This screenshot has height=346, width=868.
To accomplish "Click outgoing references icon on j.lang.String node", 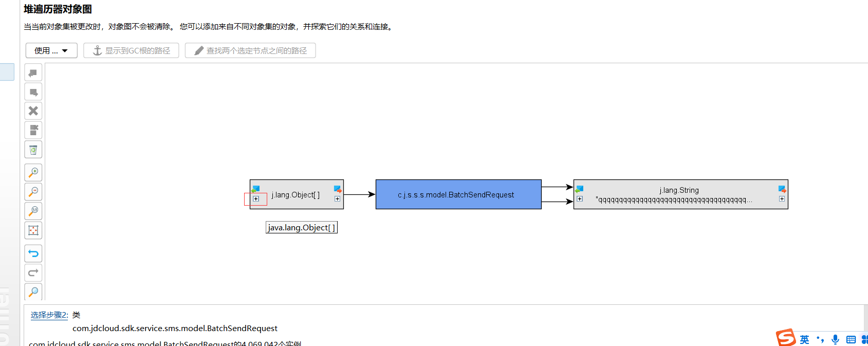I will (x=782, y=189).
